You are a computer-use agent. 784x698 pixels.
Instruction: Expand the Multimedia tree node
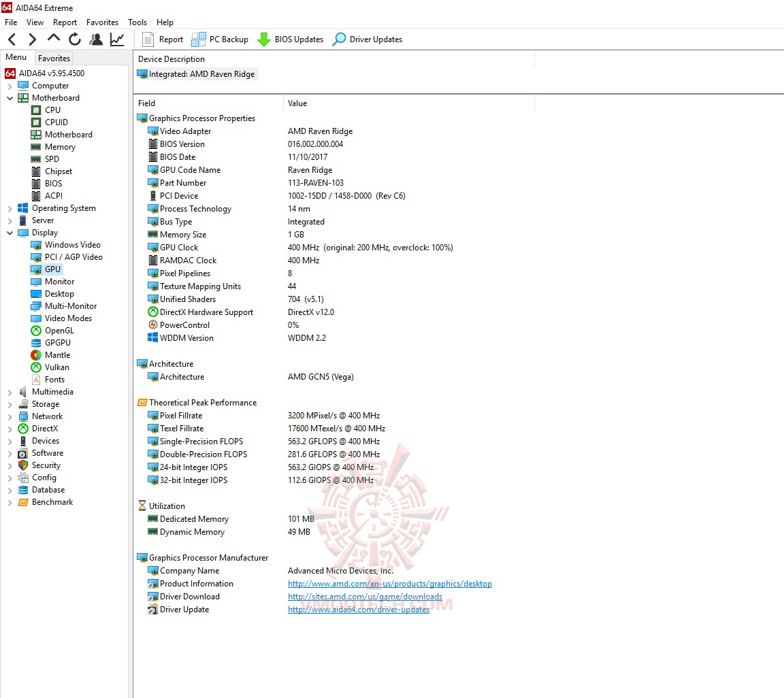(10, 392)
